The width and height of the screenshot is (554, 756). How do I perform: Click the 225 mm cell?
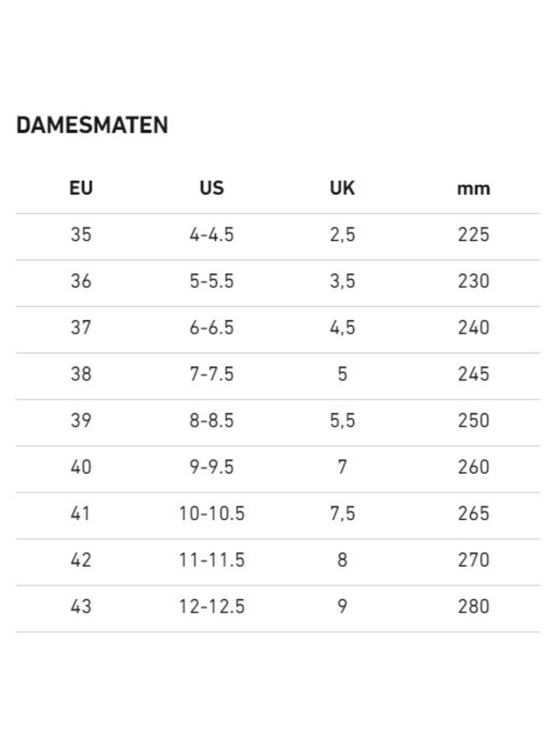click(473, 235)
